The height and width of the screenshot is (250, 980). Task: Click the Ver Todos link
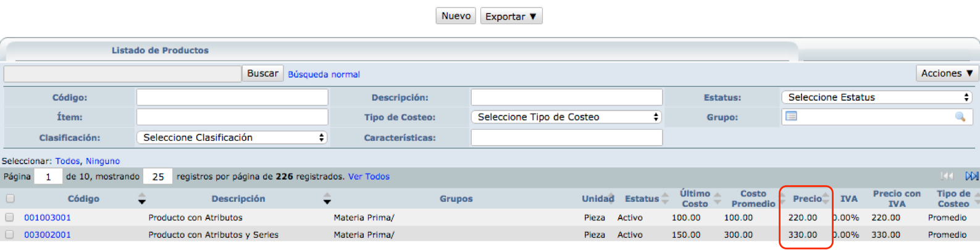pos(369,177)
